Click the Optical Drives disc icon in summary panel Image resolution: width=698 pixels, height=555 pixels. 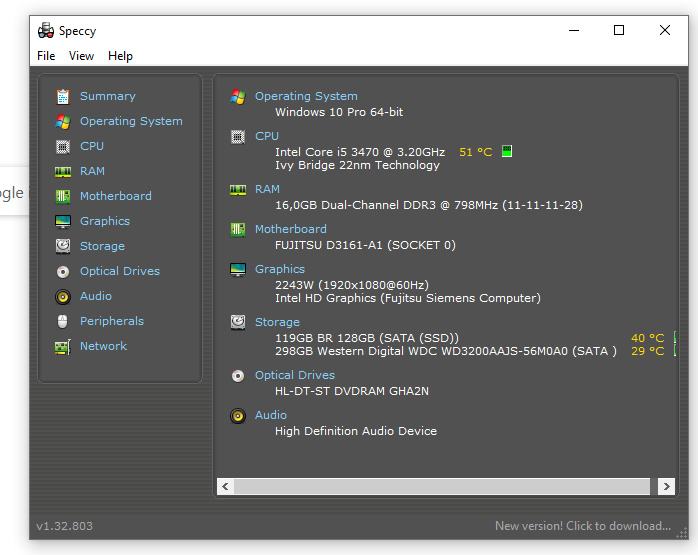click(238, 376)
